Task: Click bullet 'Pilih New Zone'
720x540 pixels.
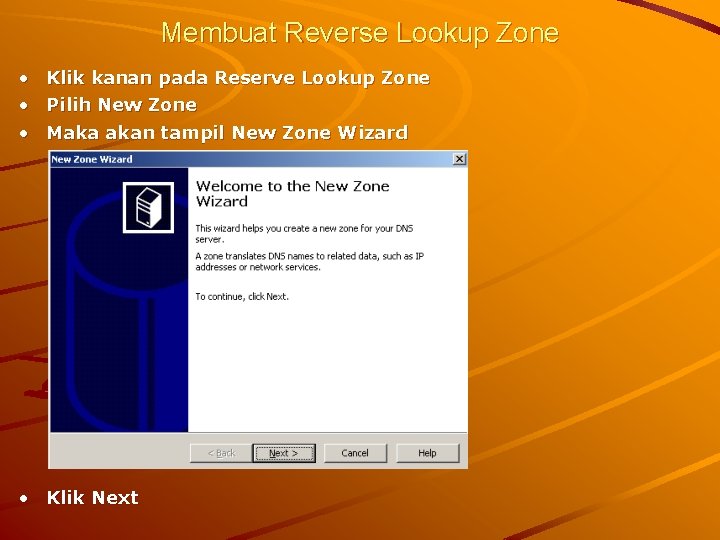Action: coord(122,105)
